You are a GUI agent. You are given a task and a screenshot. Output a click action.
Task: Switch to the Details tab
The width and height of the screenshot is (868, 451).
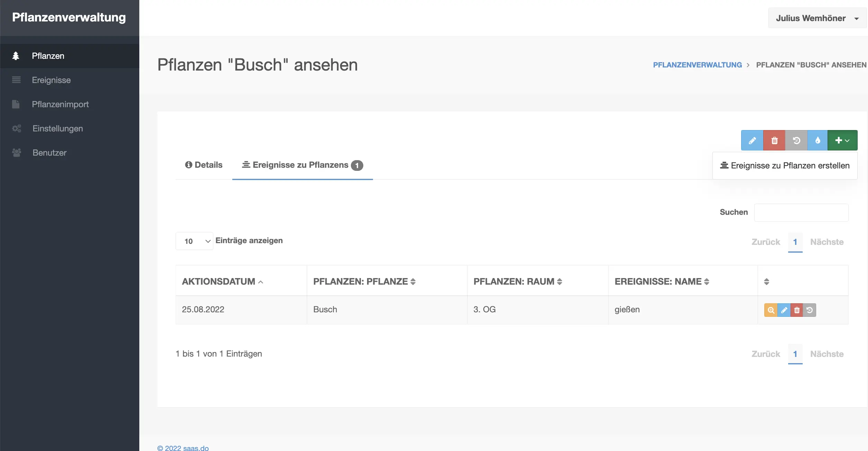pyautogui.click(x=204, y=165)
